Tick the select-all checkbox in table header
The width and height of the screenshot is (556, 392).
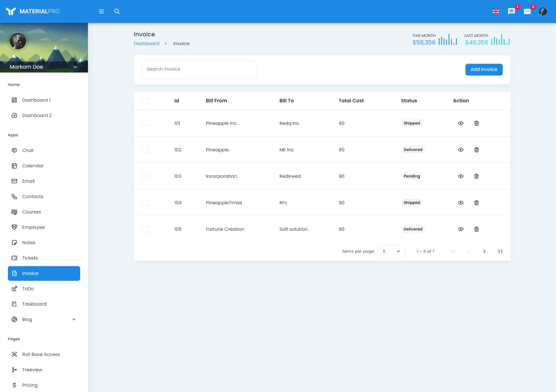(145, 101)
